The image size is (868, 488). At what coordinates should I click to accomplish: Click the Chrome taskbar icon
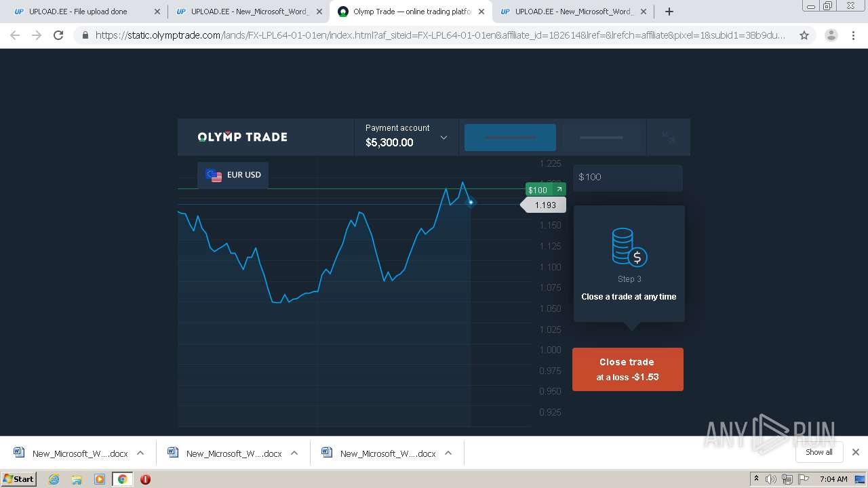(122, 479)
